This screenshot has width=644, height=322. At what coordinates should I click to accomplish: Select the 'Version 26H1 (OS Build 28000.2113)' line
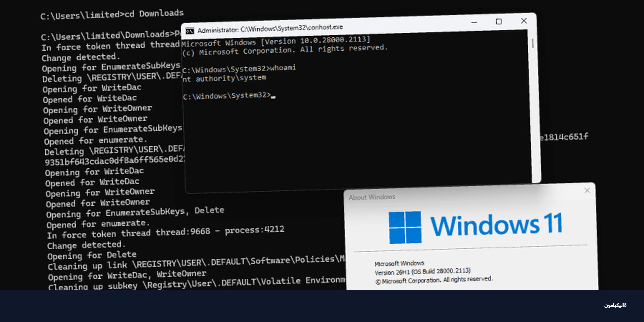coord(422,272)
